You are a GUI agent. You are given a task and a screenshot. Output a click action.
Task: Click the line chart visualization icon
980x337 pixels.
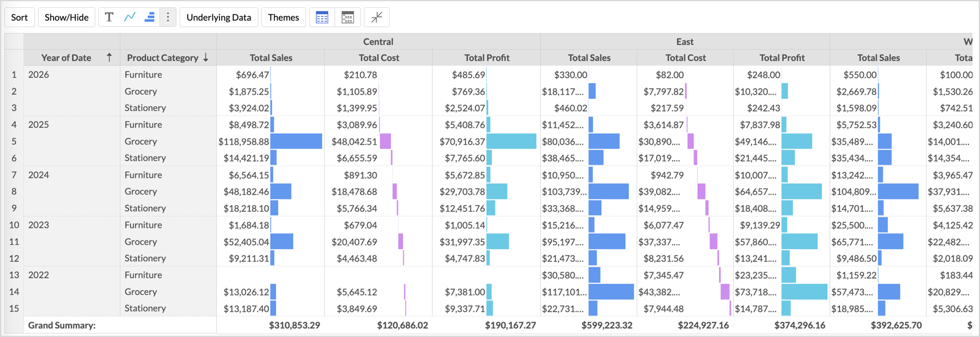[130, 17]
